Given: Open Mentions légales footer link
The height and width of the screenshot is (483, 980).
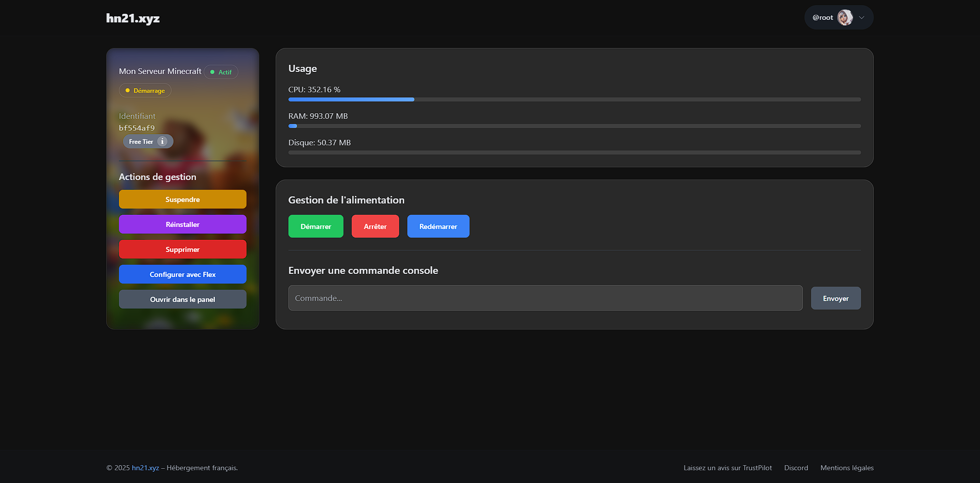Looking at the screenshot, I should pos(847,468).
